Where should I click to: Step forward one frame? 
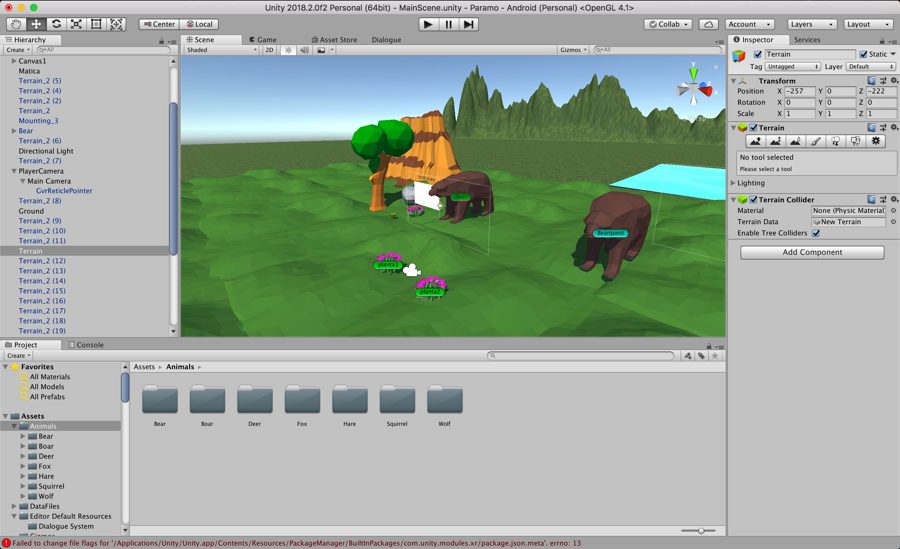(468, 24)
